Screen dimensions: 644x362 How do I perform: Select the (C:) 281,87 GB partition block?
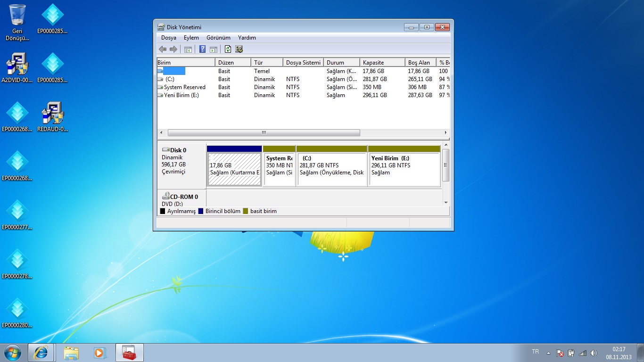click(x=332, y=165)
